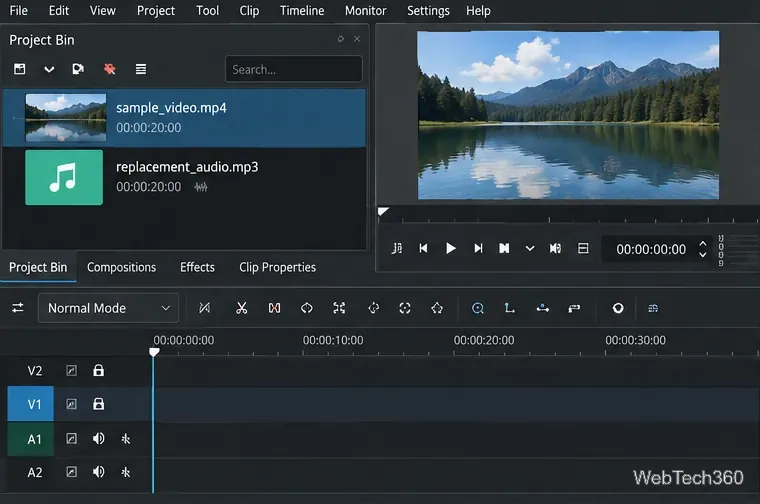Click the replacement_audio.mp3 file name
Screen dimensions: 760x504
coord(187,167)
